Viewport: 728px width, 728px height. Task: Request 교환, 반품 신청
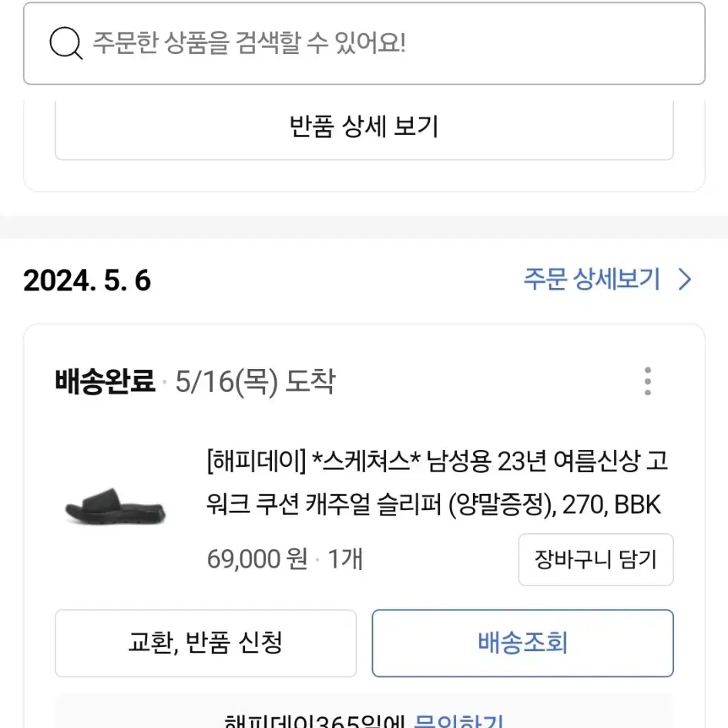tap(206, 643)
